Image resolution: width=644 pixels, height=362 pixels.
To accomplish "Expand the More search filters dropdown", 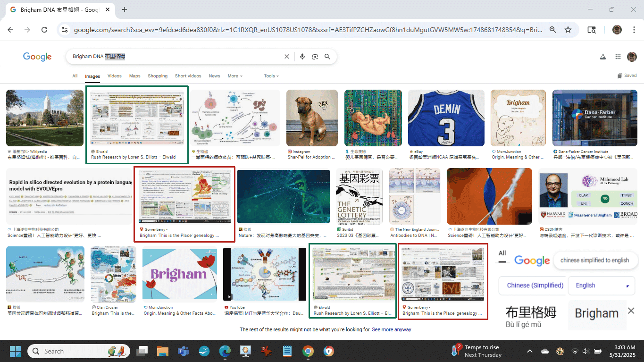I will [234, 76].
